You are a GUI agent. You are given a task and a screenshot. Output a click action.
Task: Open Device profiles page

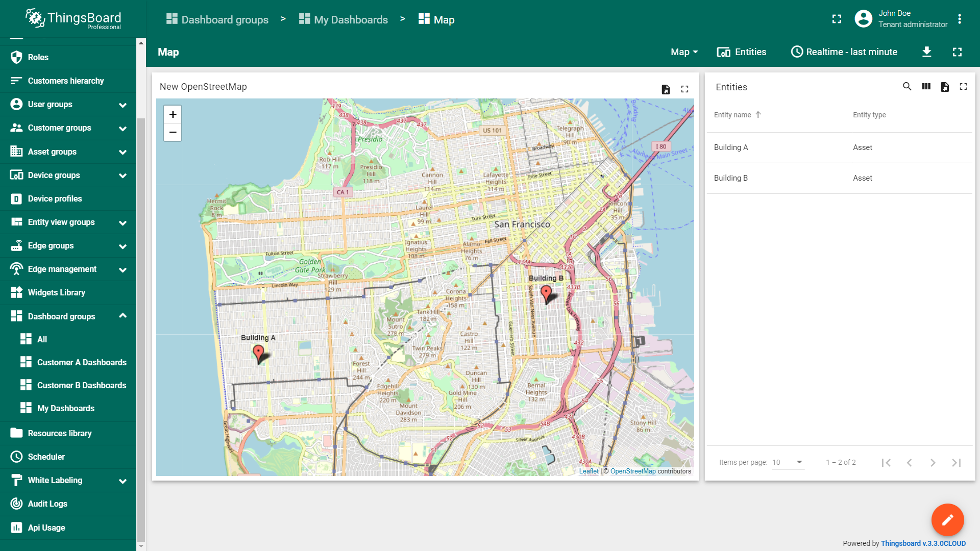[x=68, y=198]
